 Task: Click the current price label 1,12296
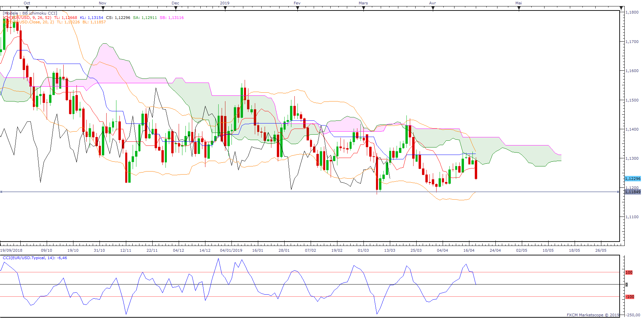632,179
